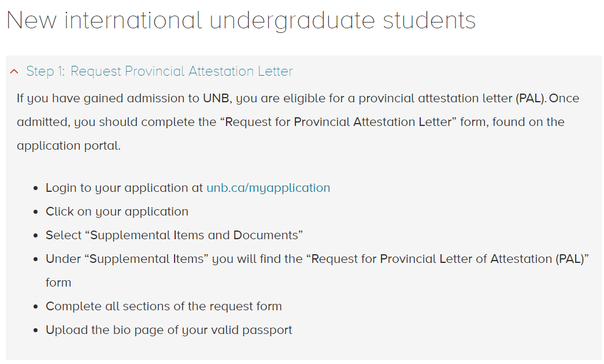Image resolution: width=604 pixels, height=364 pixels.
Task: Click the 'application portal.' text
Action: (x=69, y=146)
